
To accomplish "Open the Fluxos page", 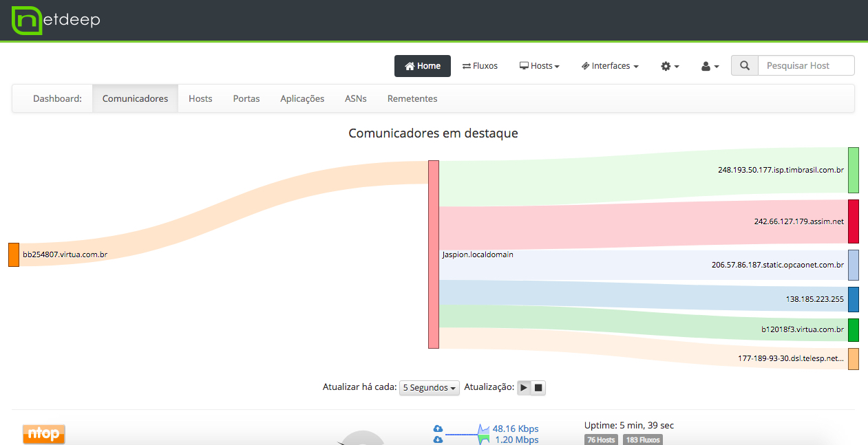I will [x=480, y=66].
